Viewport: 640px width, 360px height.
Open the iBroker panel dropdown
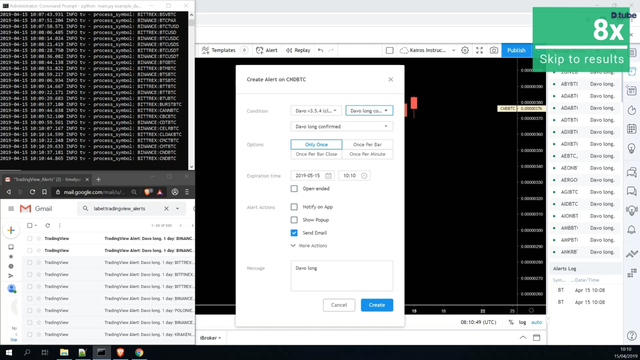tap(210, 338)
